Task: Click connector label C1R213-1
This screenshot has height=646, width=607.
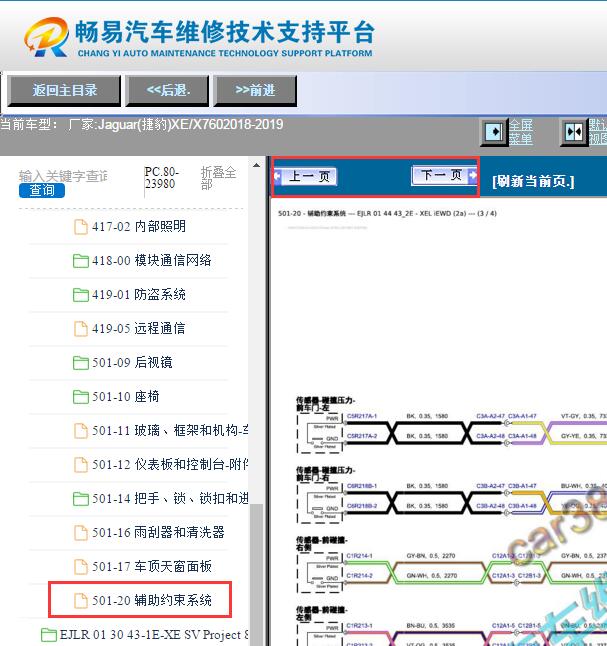Action: click(x=359, y=625)
